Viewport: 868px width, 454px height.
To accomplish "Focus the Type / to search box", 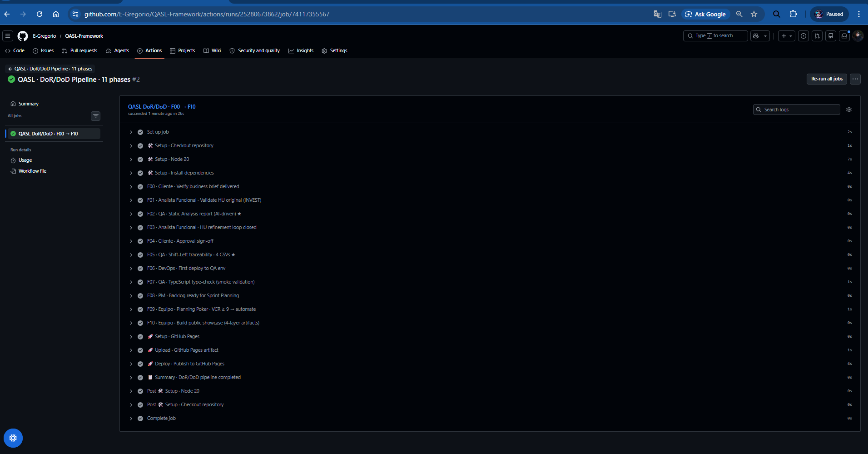I will tap(715, 36).
